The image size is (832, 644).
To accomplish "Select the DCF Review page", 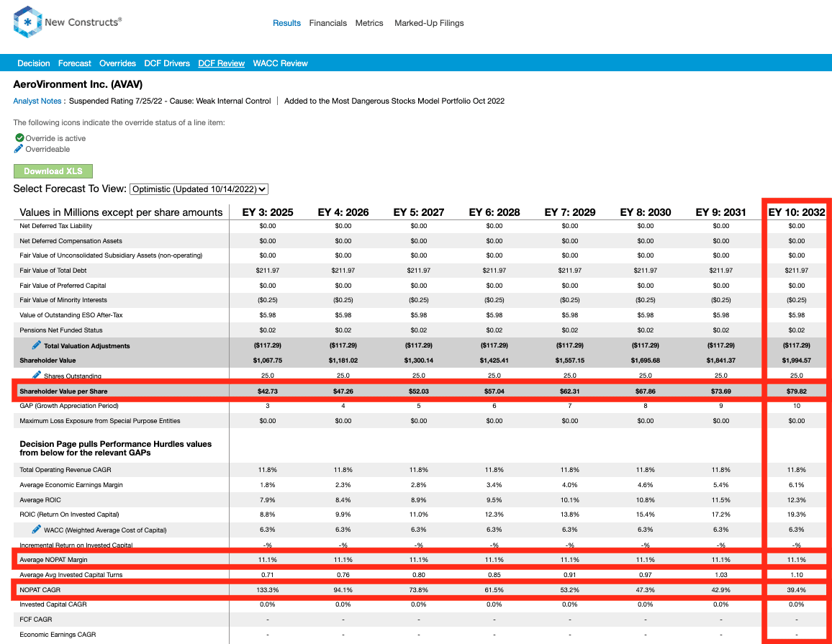I will pos(221,63).
